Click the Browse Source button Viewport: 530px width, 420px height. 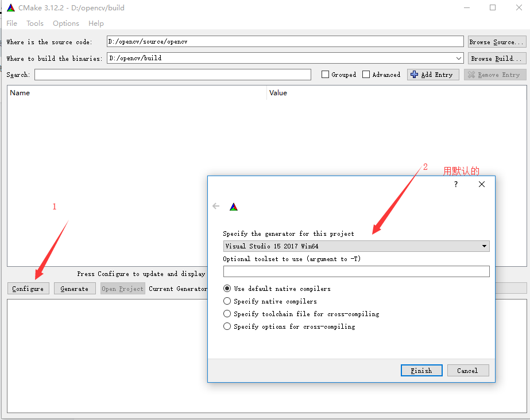pos(496,41)
